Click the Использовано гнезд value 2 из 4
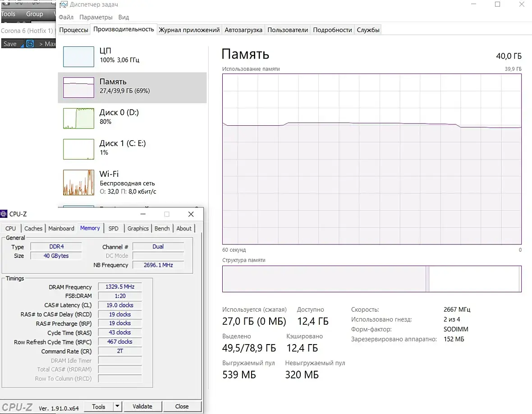The height and width of the screenshot is (414, 532). pyautogui.click(x=452, y=319)
